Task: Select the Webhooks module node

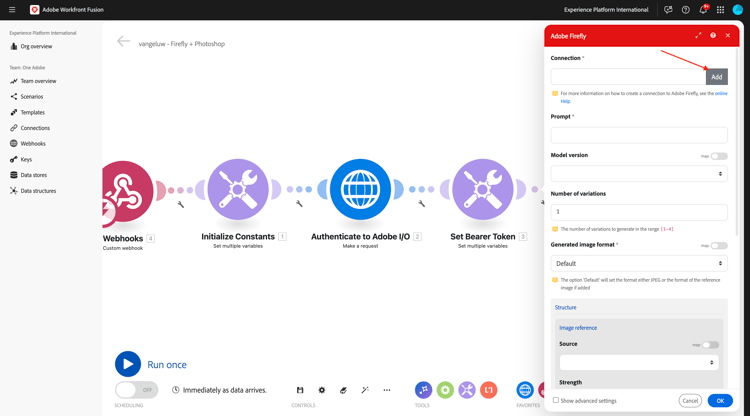Action: [x=126, y=191]
